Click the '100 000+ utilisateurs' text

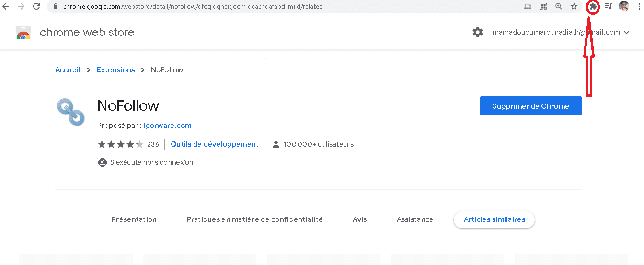(318, 144)
